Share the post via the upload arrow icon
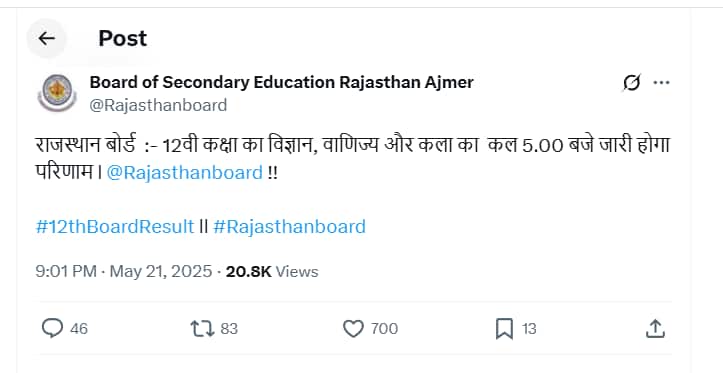The image size is (723, 373). (x=655, y=329)
